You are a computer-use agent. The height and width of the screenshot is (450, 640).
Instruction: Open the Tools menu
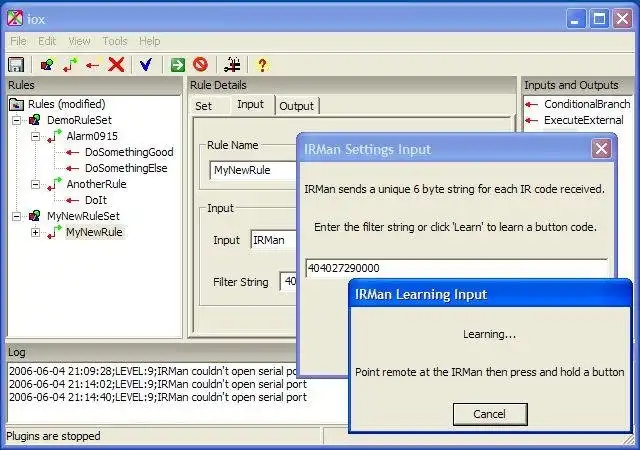115,41
